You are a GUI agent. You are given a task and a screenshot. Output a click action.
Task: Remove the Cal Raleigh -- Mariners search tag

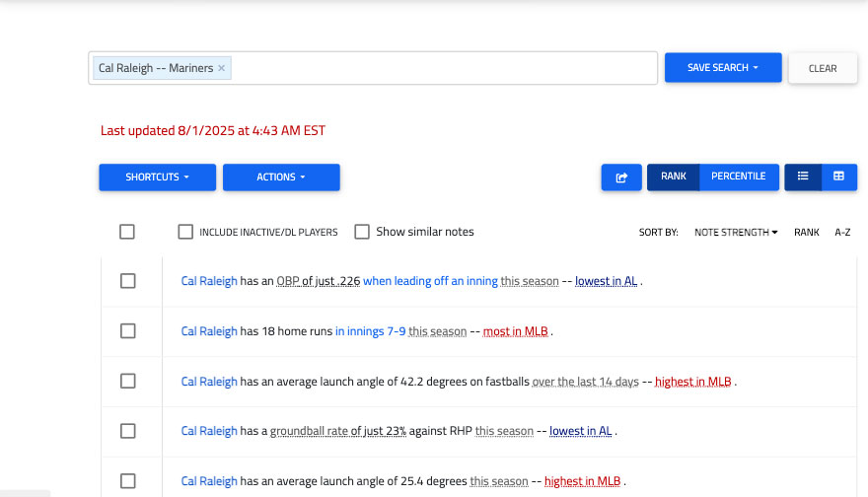[222, 68]
